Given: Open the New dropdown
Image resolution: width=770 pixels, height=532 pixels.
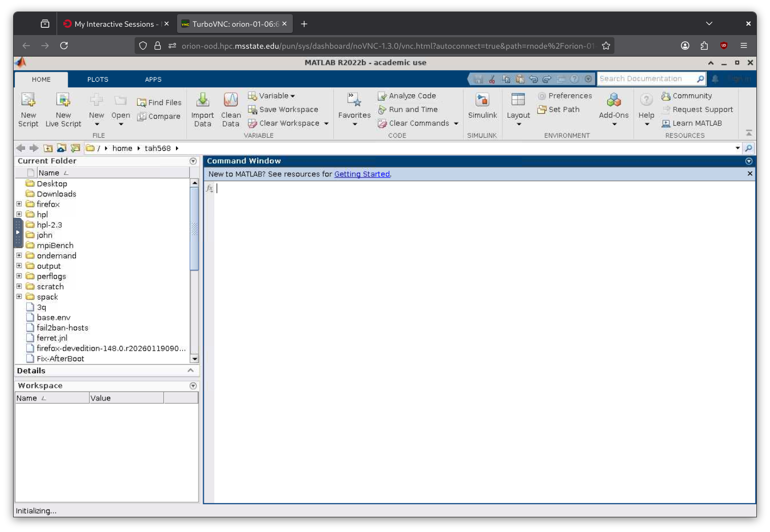Looking at the screenshot, I should tap(96, 125).
